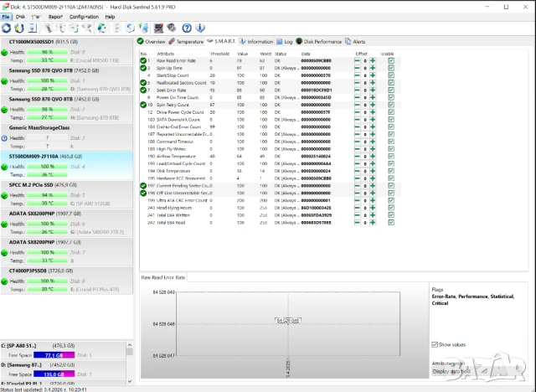Open the Configuration menu
Viewport: 536px width, 392px height.
click(x=84, y=16)
